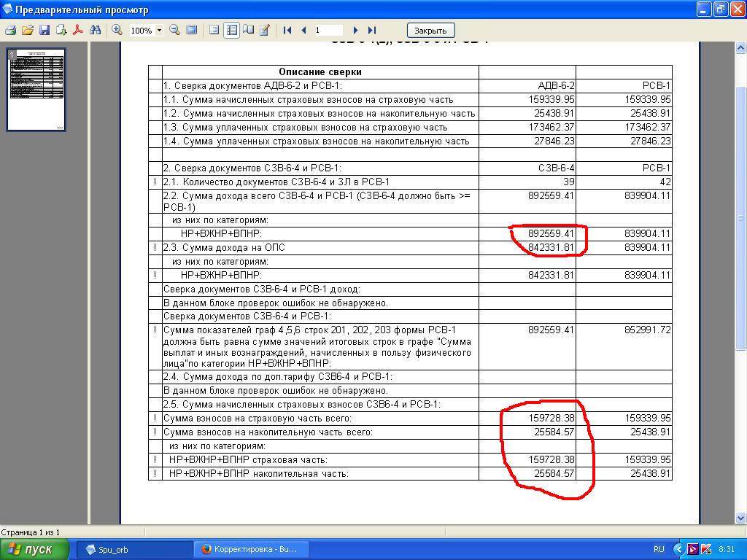The image size is (747, 560).
Task: Switch to the Spu_orb taskbar window
Action: click(134, 549)
